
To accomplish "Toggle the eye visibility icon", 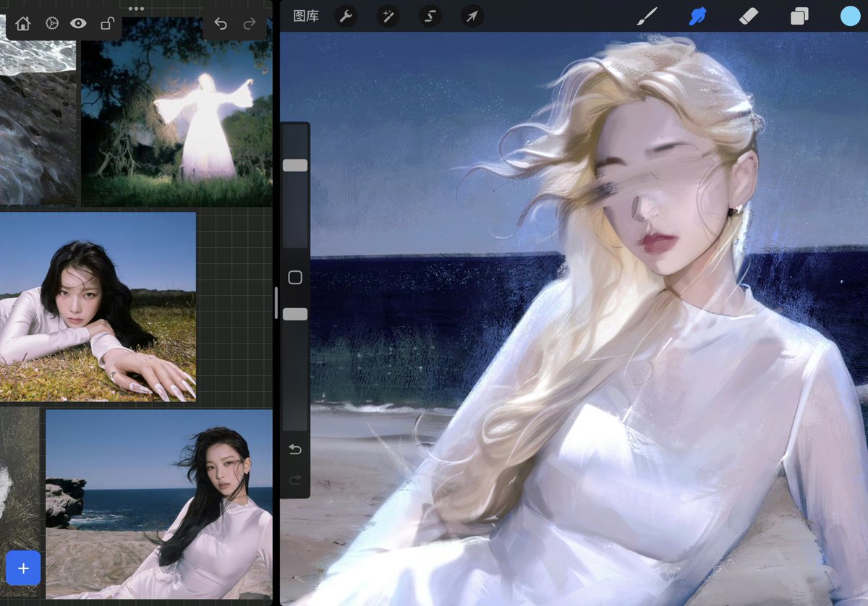I will pyautogui.click(x=78, y=24).
